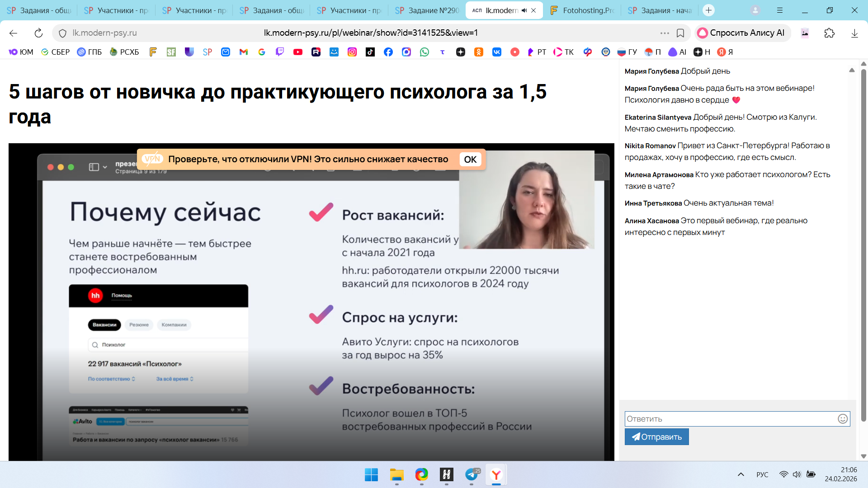
Task: Dismiss VPN warning with OK
Action: [470, 160]
